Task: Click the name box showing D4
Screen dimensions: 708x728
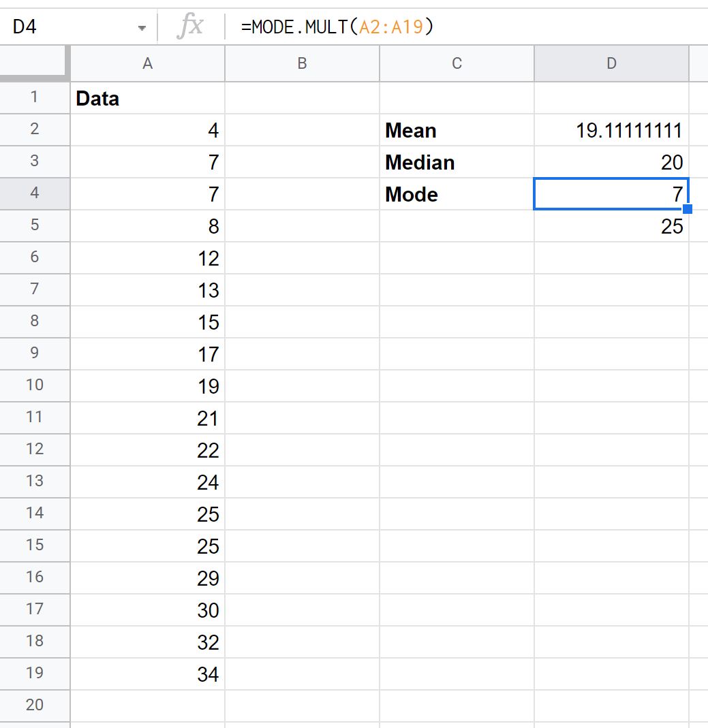Action: pyautogui.click(x=78, y=27)
